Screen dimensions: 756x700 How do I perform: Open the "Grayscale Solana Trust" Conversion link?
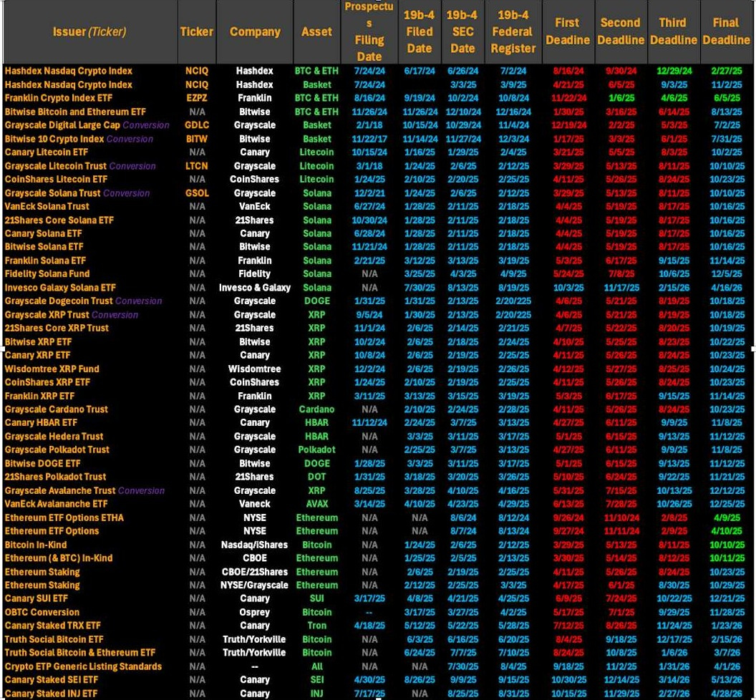click(x=126, y=193)
